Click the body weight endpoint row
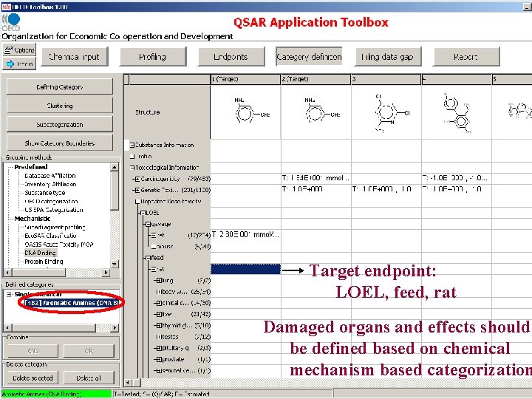The height and width of the screenshot is (399, 532). coord(183,292)
